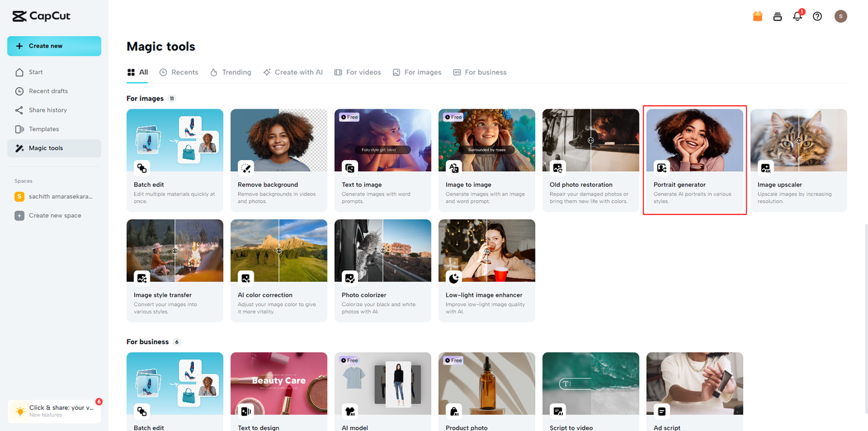This screenshot has height=431, width=868.
Task: Click Old photo restoration before-after divider handle
Action: 591,140
